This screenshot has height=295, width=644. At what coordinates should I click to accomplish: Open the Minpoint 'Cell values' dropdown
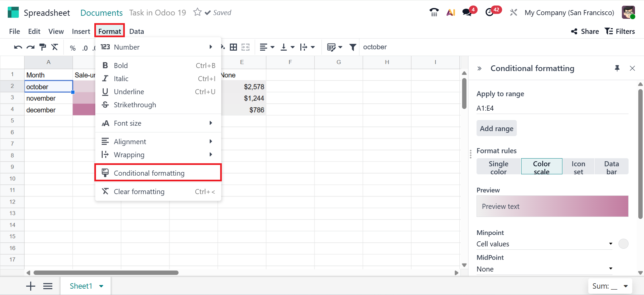[x=544, y=244]
